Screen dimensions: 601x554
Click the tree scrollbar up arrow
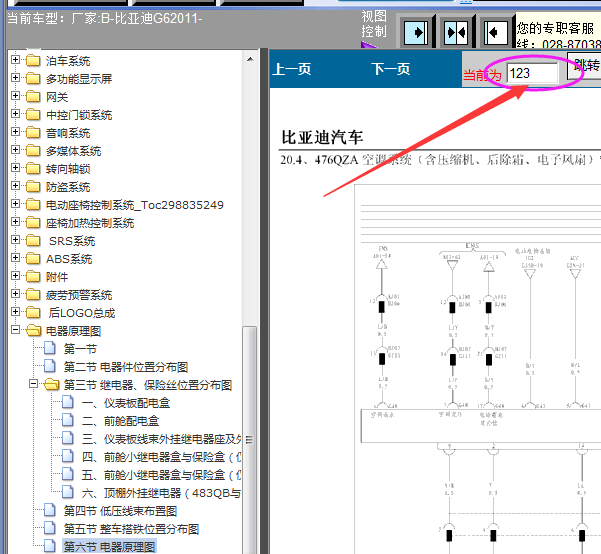pos(250,59)
